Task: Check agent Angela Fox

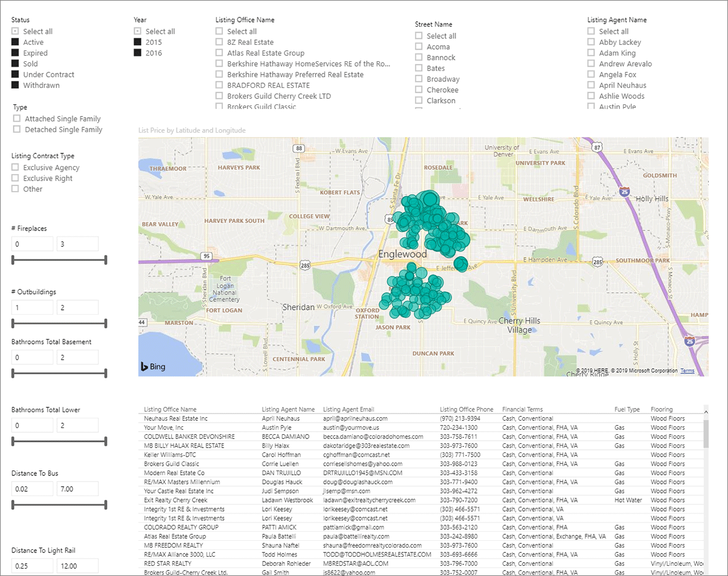Action: pyautogui.click(x=591, y=75)
